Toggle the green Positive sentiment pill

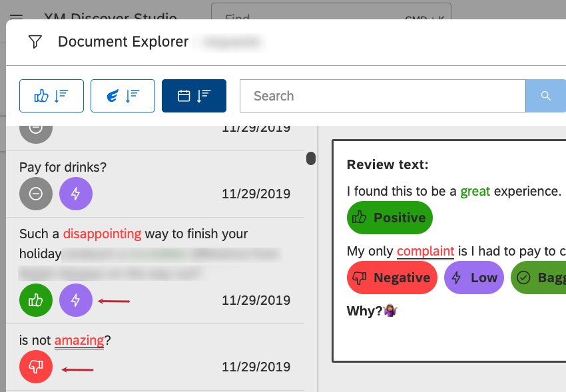(x=390, y=218)
